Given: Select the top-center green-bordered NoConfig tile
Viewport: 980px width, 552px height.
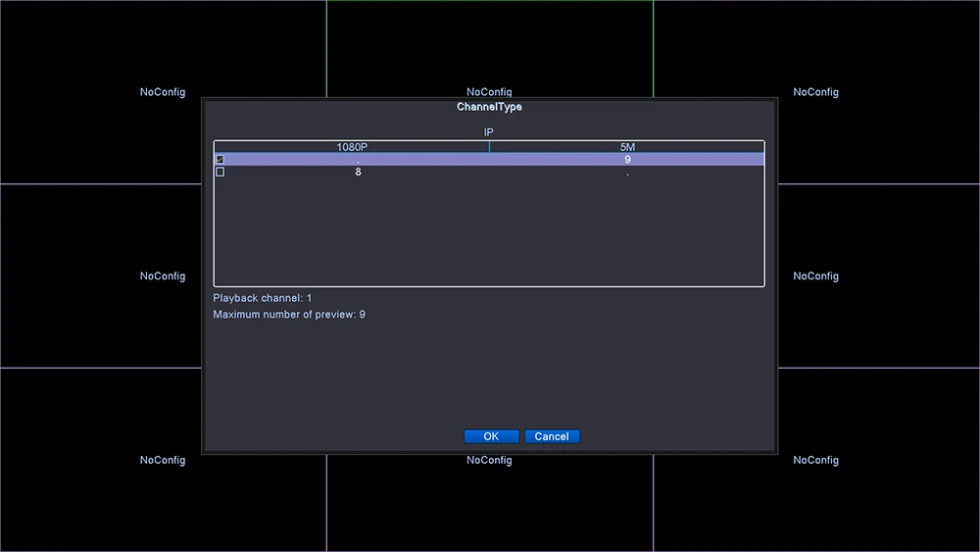Looking at the screenshot, I should click(489, 49).
